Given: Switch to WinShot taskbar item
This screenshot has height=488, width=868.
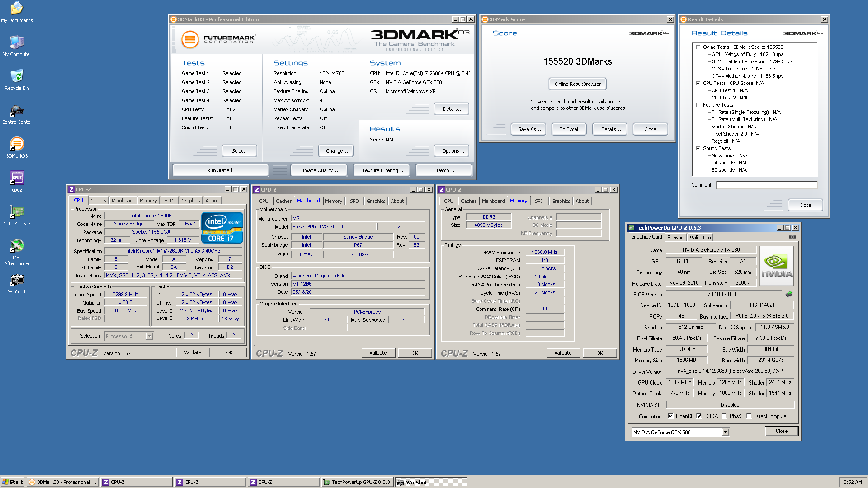Looking at the screenshot, I should coord(431,482).
